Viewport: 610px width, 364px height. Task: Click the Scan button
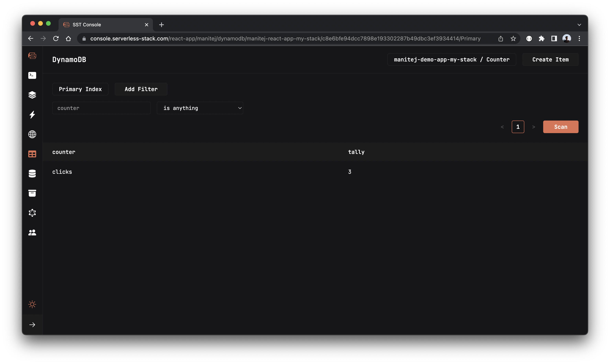[561, 126]
